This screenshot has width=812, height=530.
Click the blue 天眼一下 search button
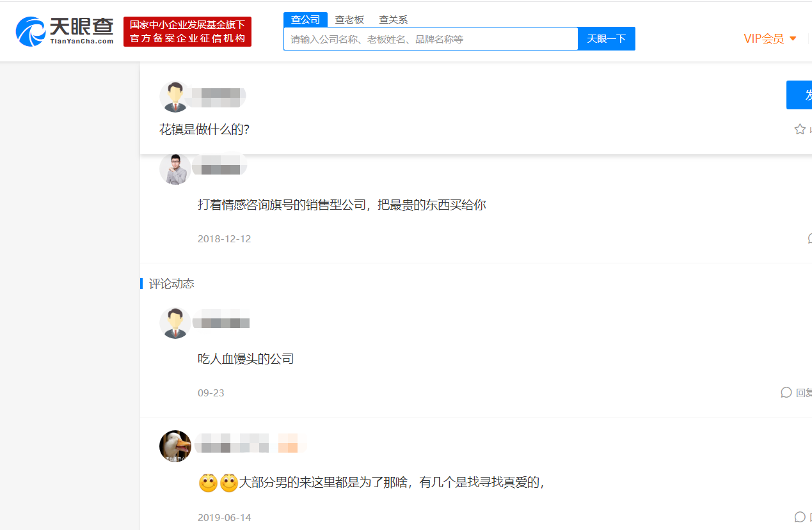pos(606,38)
